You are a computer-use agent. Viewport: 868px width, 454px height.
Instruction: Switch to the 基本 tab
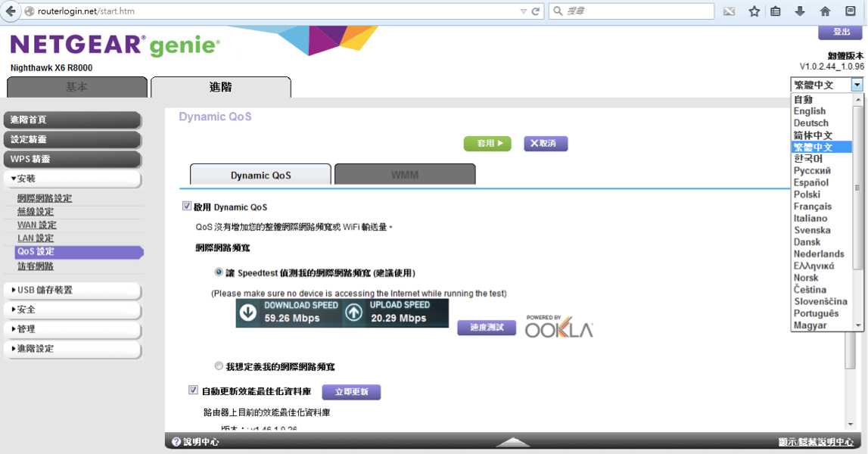(77, 88)
